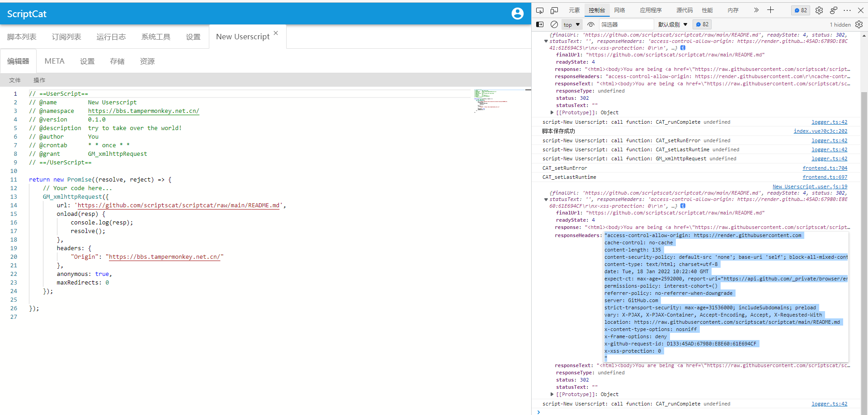The height and width of the screenshot is (415, 868).
Task: Toggle the console sidebar panel
Action: tap(540, 24)
